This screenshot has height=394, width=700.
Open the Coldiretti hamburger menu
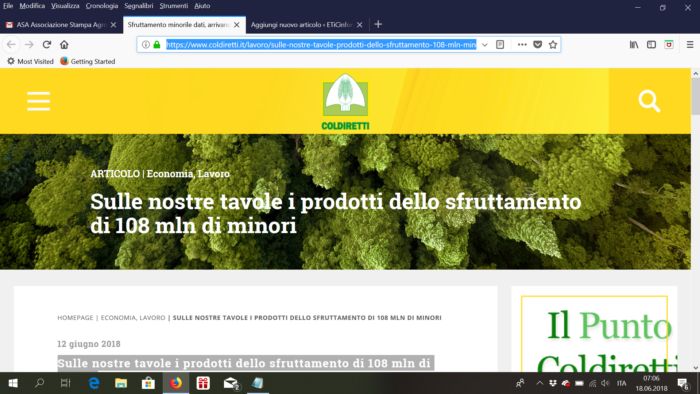point(38,101)
